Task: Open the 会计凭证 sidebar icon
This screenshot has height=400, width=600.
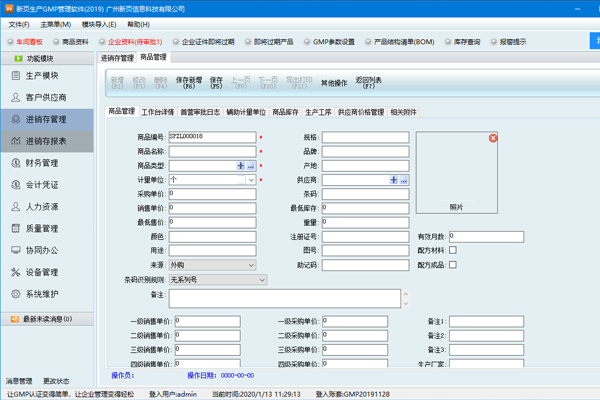Action: (x=16, y=184)
